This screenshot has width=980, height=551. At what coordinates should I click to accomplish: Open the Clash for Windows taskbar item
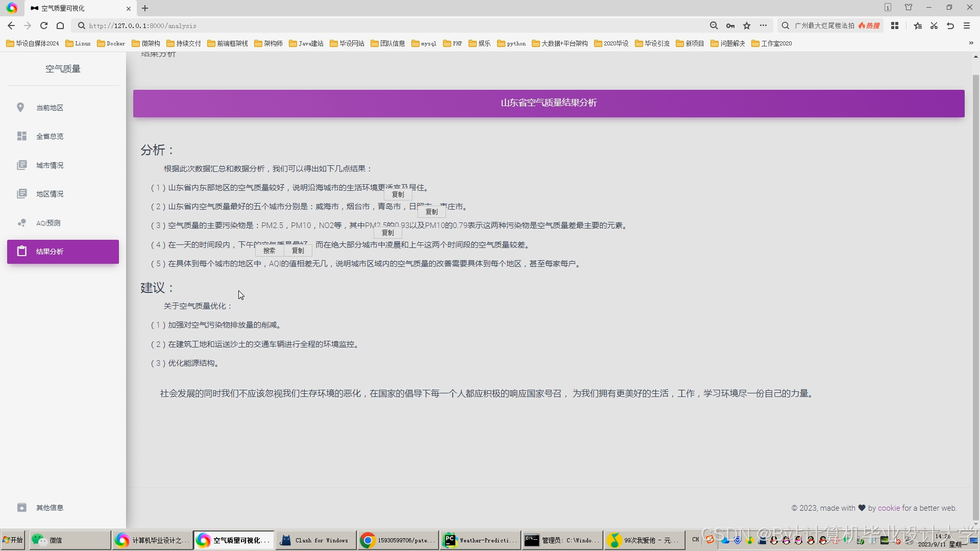point(316,540)
